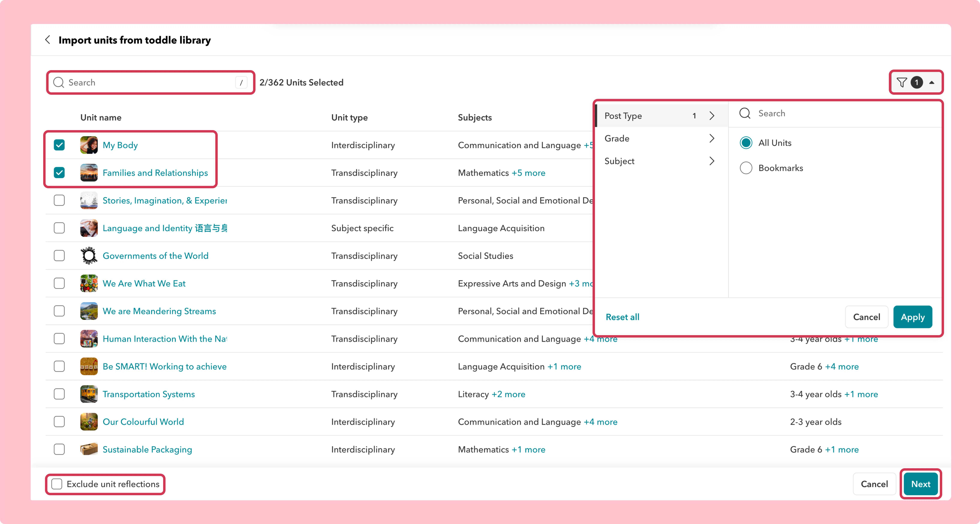Click the magnifier icon in filter search
The width and height of the screenshot is (980, 524).
tap(745, 113)
